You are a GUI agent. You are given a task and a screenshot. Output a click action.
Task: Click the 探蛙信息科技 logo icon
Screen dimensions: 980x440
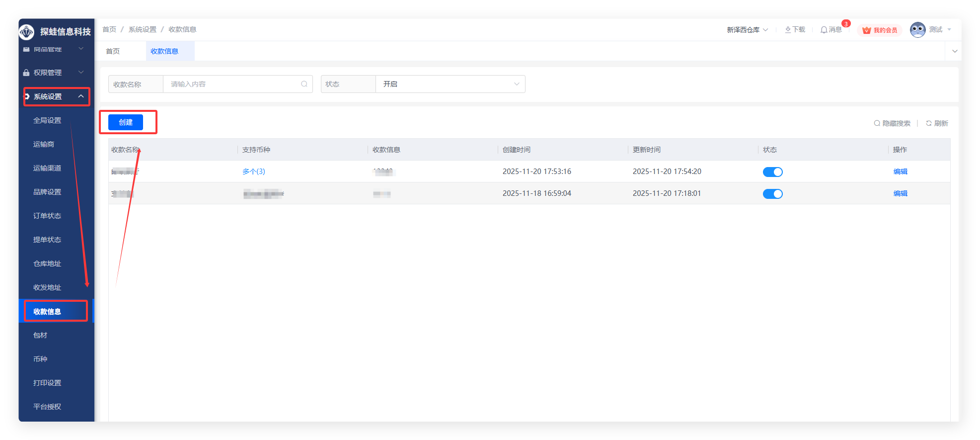point(27,32)
